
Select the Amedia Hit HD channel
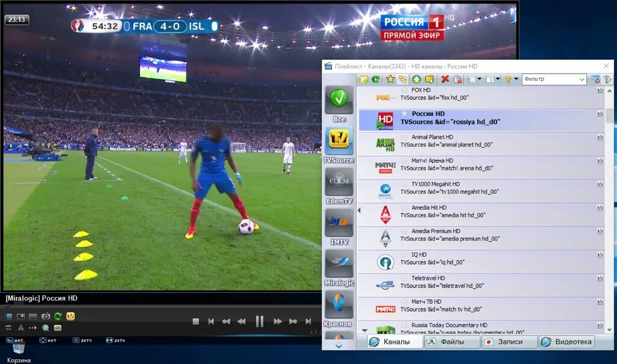tap(481, 215)
